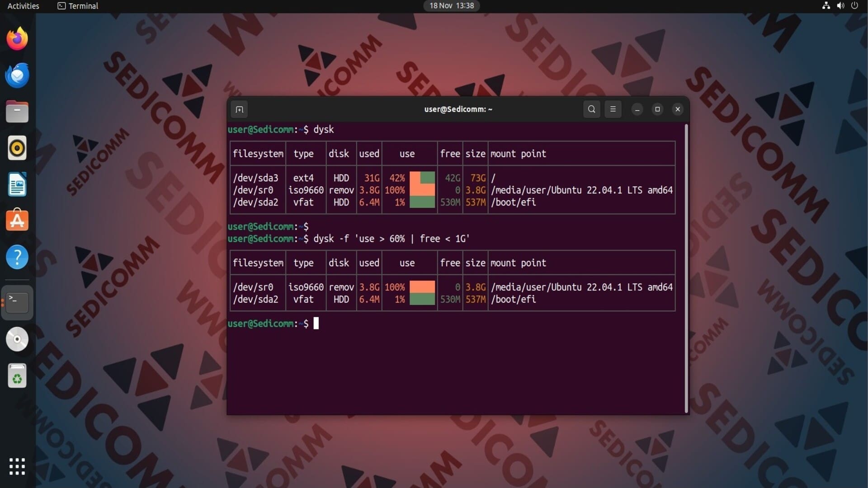868x488 pixels.
Task: Launch Thunderbird mail from the dock
Action: 17,75
